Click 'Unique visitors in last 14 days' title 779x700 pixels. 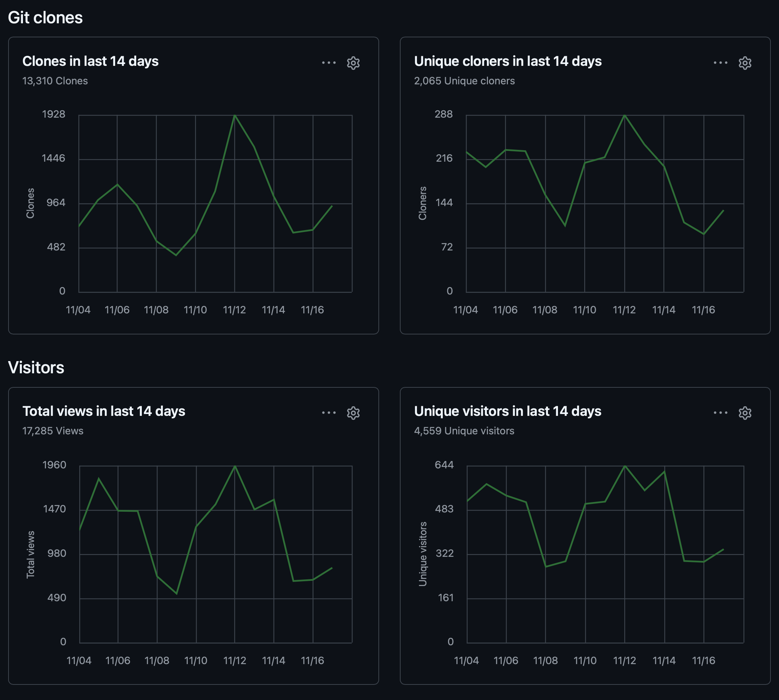(508, 411)
